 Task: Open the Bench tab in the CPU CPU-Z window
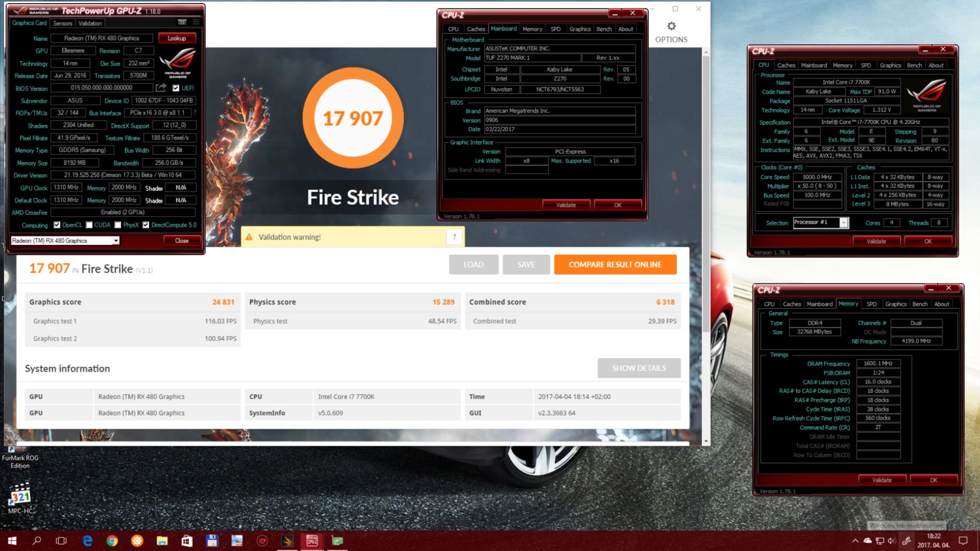pos(914,65)
